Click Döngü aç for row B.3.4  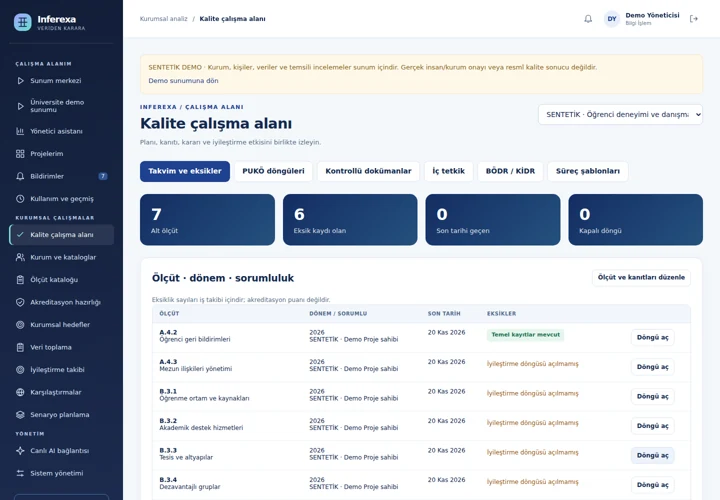coord(652,485)
